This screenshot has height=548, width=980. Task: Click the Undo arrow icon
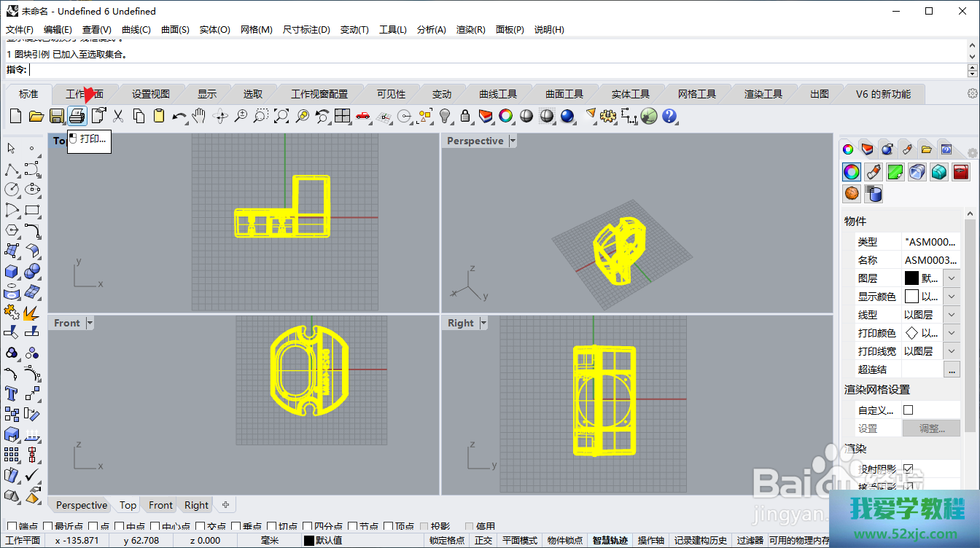pos(179,116)
